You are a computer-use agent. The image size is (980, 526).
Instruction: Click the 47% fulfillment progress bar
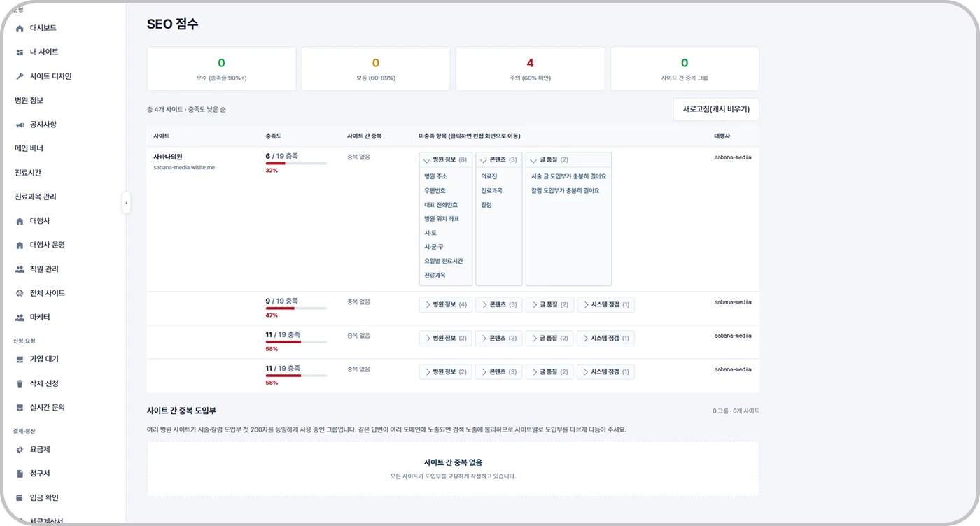pos(296,308)
